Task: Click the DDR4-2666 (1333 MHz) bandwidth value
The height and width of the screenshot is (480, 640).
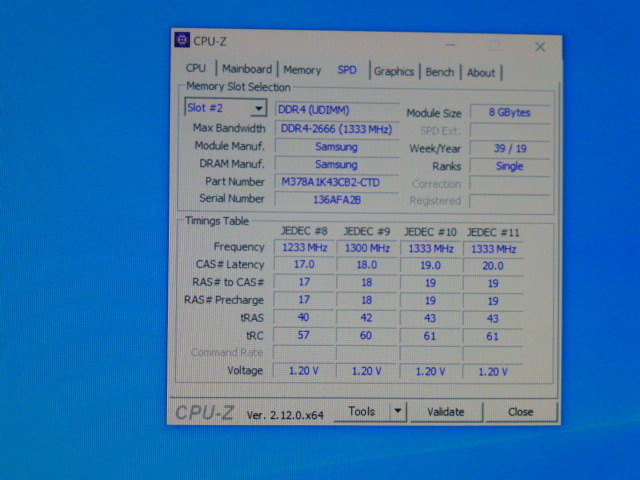Action: tap(337, 129)
